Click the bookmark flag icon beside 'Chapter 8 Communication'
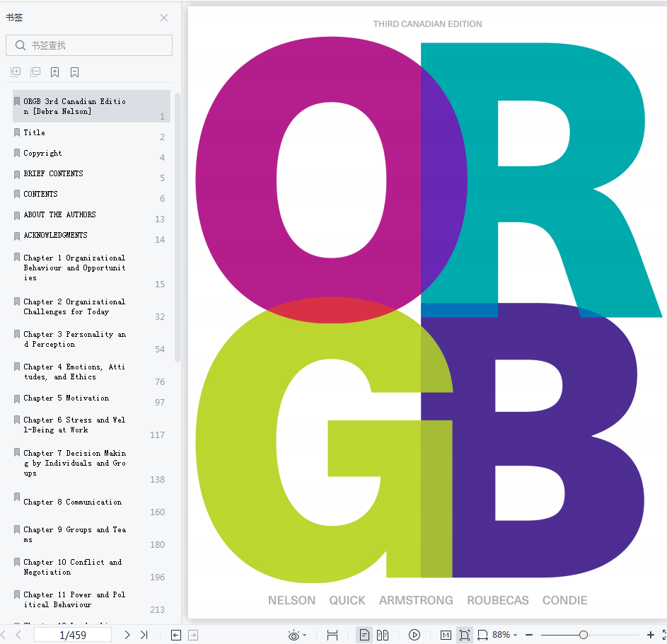Image resolution: width=667 pixels, height=644 pixels. pos(17,497)
